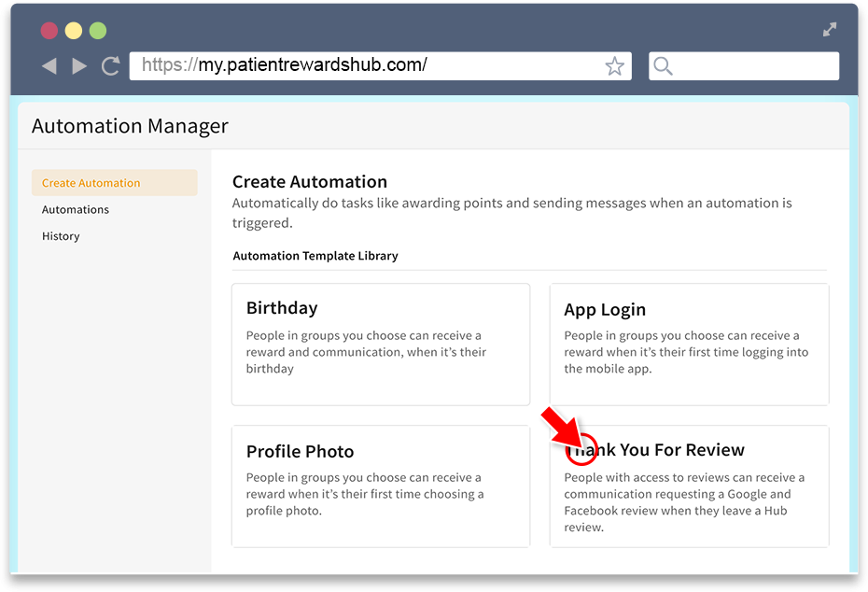Choose the App Login template card
Viewport: 868px width, 592px height.
click(x=689, y=345)
